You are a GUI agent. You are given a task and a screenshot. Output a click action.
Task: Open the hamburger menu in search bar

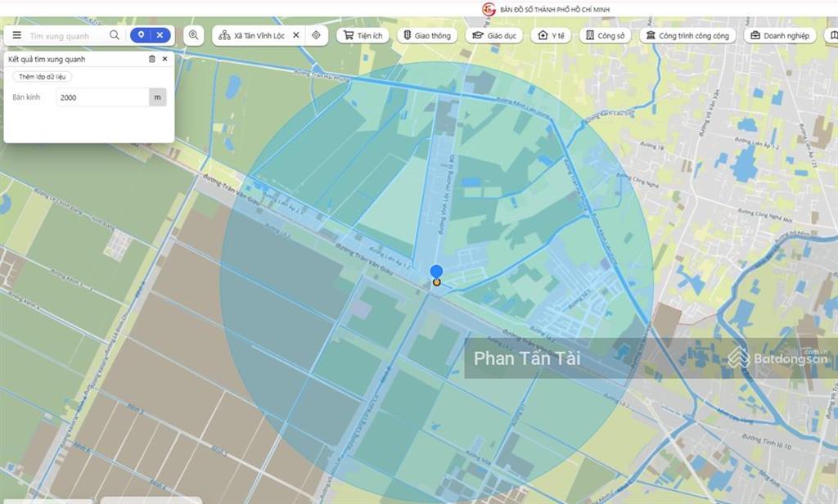(x=16, y=36)
